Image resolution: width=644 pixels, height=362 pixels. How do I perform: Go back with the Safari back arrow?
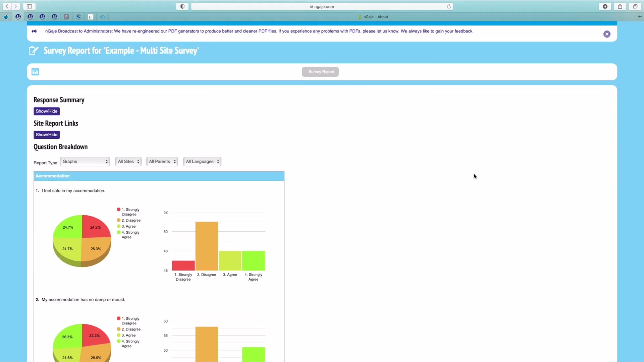click(7, 6)
